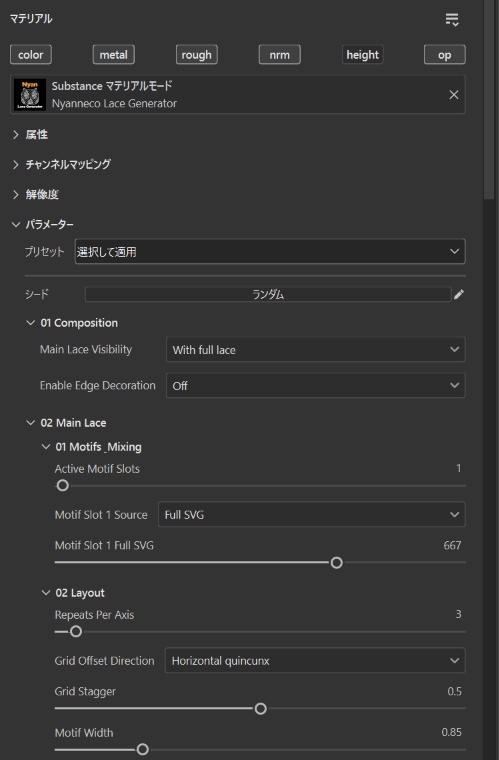Open Grid Offset Direction dropdown
The width and height of the screenshot is (499, 760).
click(315, 661)
